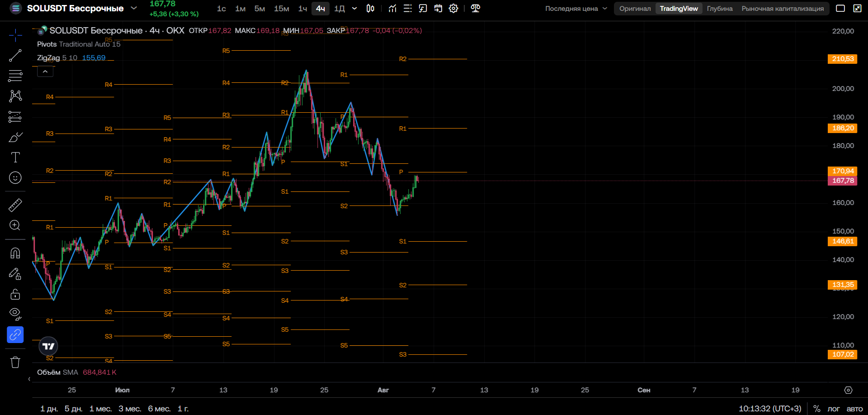Click the current price 167,78 label

coord(842,181)
